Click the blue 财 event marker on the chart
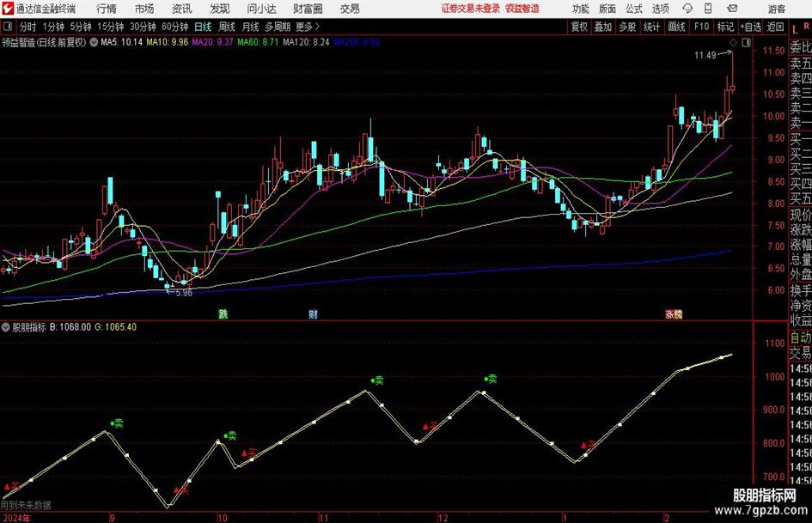Viewport: 812px width, 523px height. (x=314, y=313)
